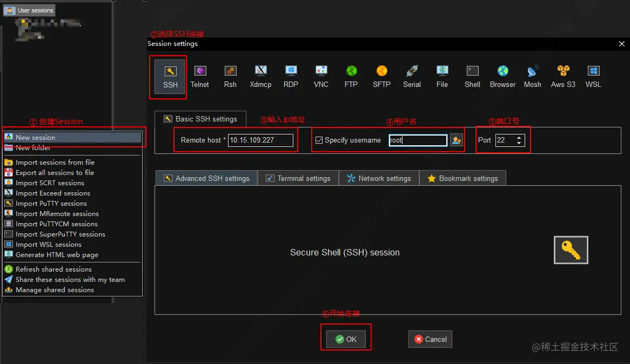Choose the Mosh session type

pos(533,77)
